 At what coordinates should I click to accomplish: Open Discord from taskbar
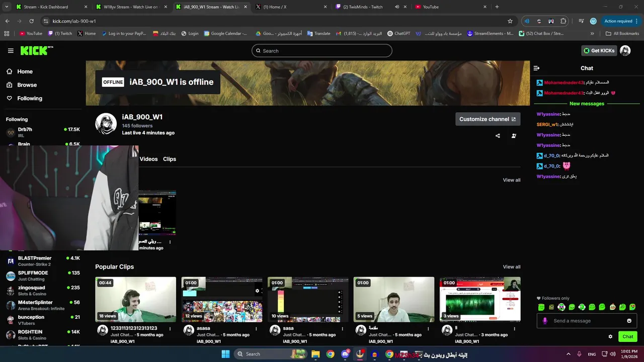(345, 354)
